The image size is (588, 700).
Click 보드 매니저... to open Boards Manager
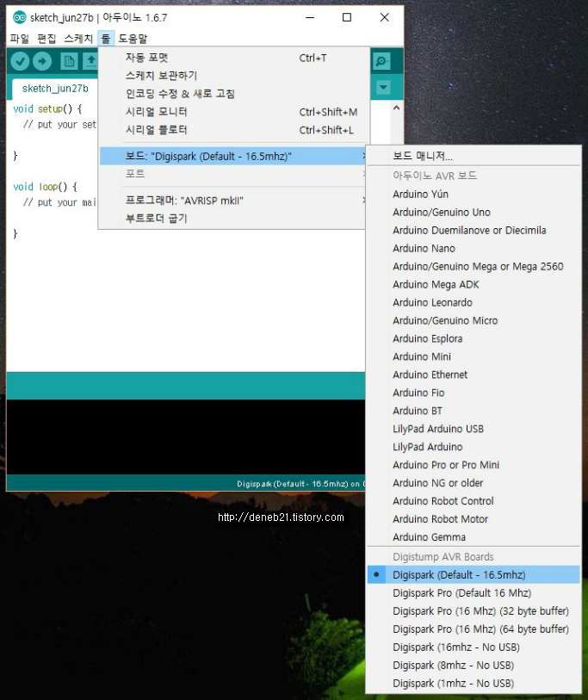point(422,156)
